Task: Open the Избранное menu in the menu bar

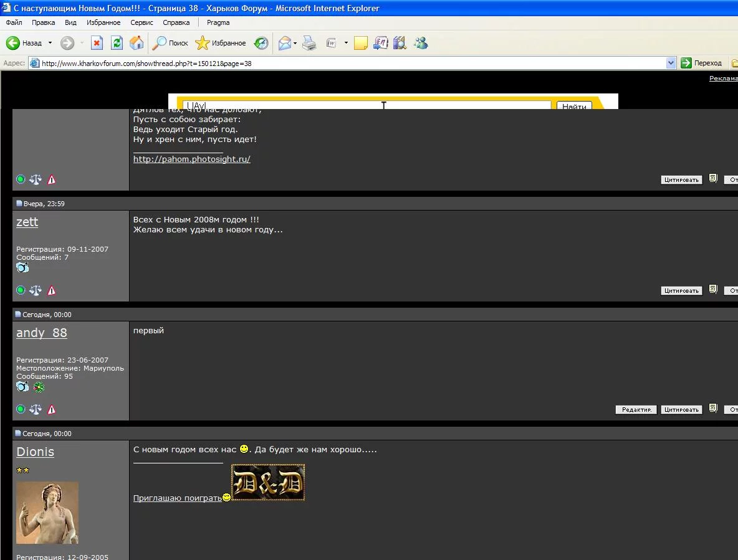Action: 103,22
